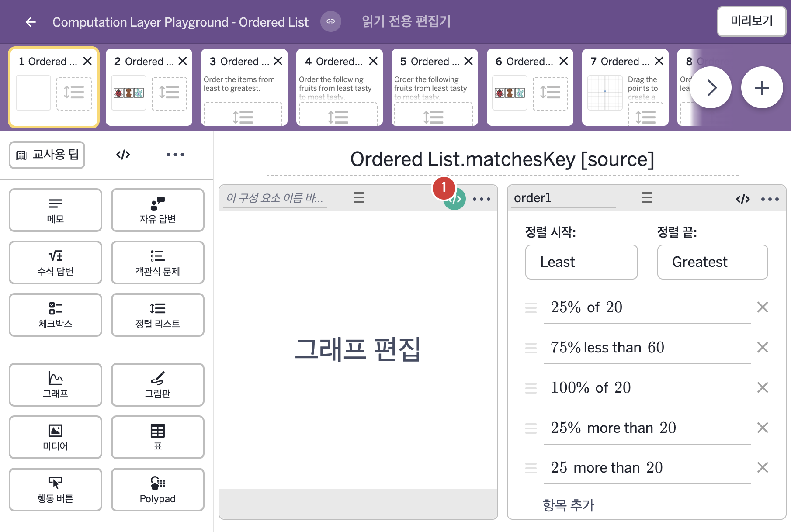
Task: Add a Polypad component
Action: coord(158,490)
